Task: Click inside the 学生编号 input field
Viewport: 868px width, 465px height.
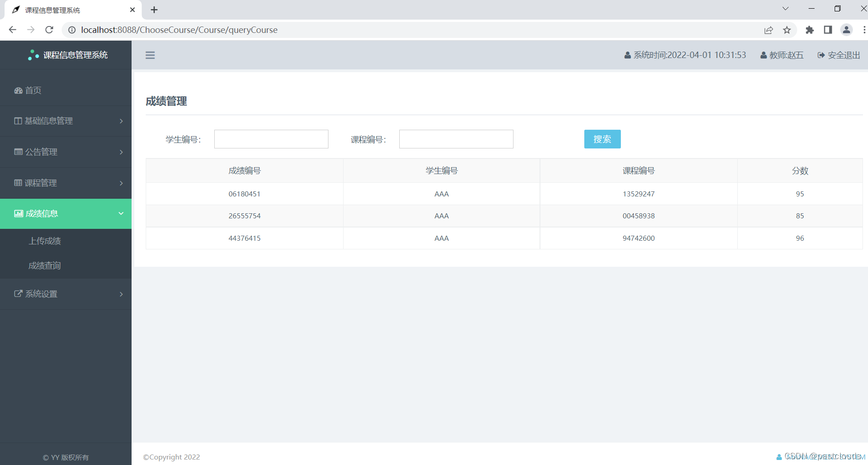Action: coord(271,139)
